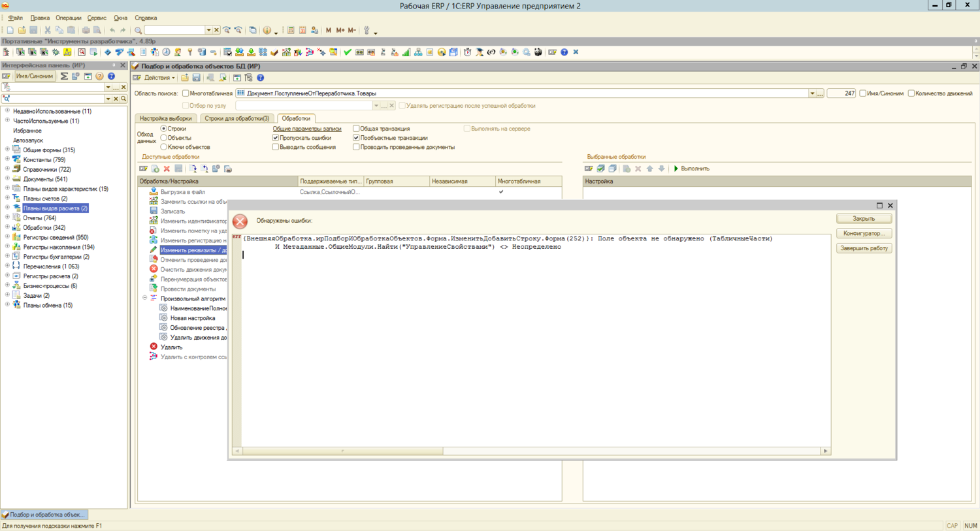Open the calendar icon in the top toolbar
The image size is (980, 531).
[x=302, y=31]
